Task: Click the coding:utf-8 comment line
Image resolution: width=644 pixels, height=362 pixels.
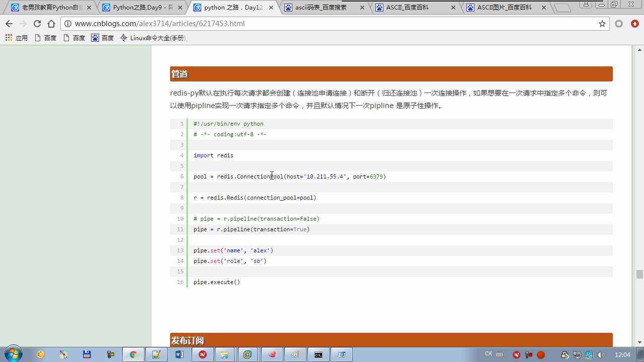Action: [230, 134]
